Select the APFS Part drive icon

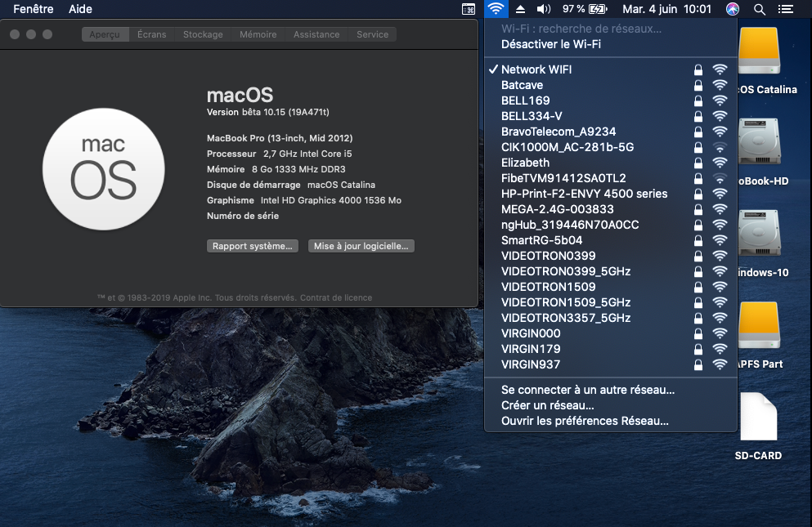[759, 325]
